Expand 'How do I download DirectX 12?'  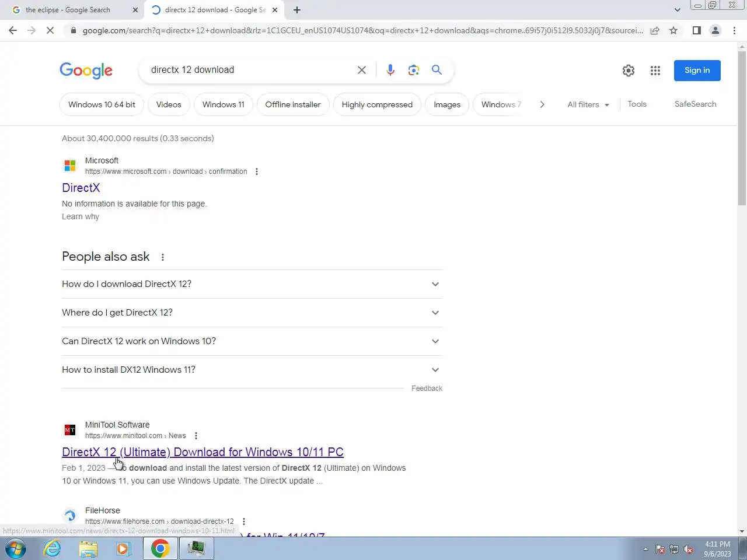click(x=252, y=284)
